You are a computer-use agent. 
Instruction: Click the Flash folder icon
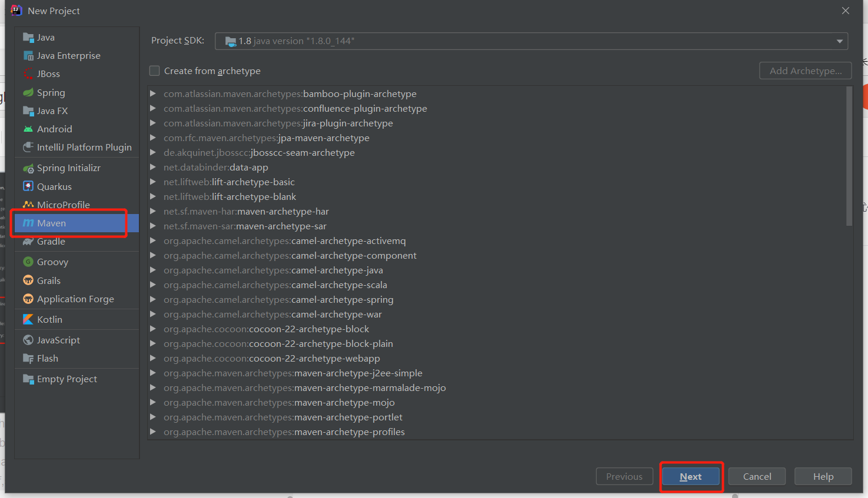click(x=28, y=358)
